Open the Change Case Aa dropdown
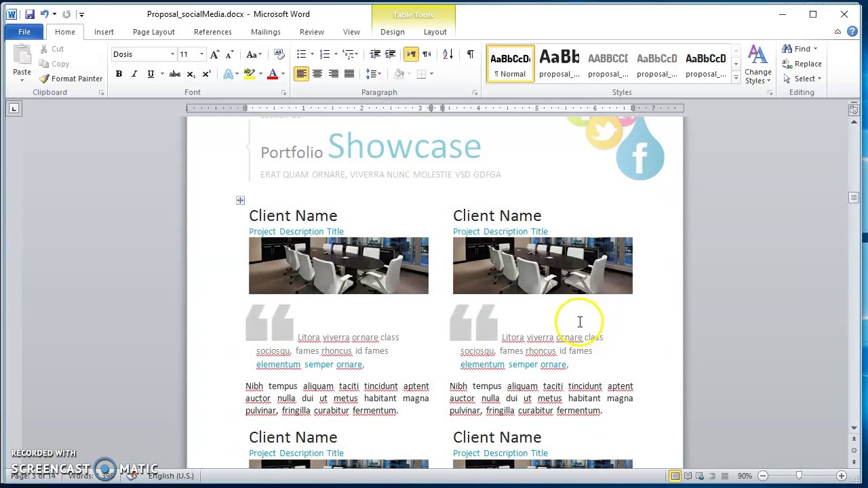 pyautogui.click(x=254, y=54)
